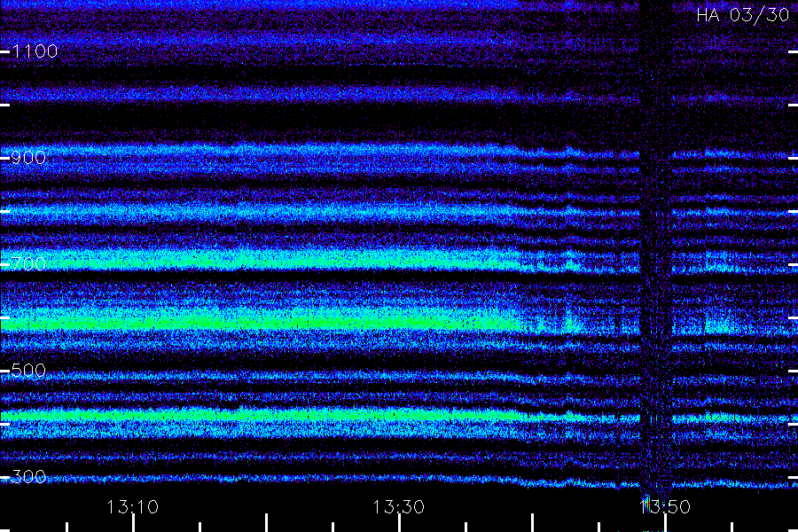The width and height of the screenshot is (798, 532).
Task: Click the 13:10 time axis label
Action: point(132,507)
